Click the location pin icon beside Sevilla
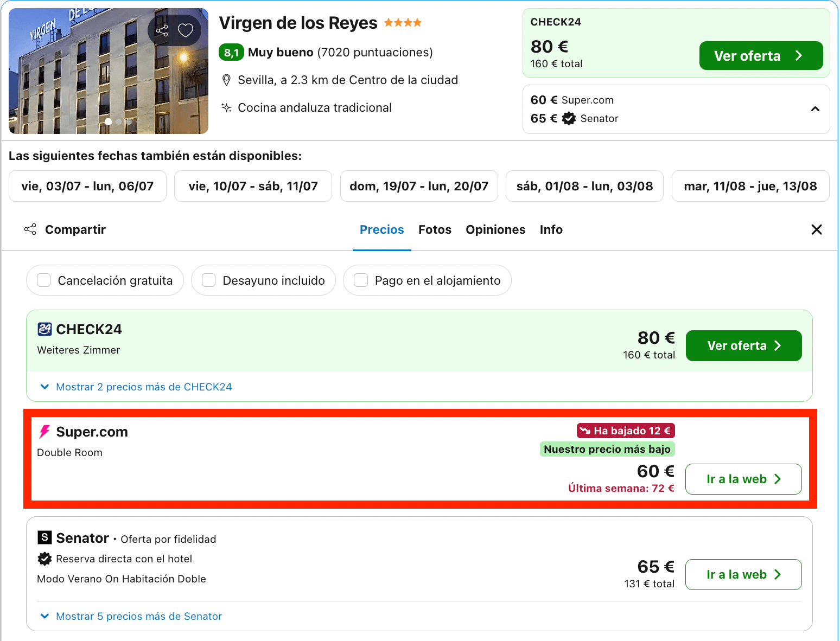Image resolution: width=840 pixels, height=641 pixels. pyautogui.click(x=226, y=80)
